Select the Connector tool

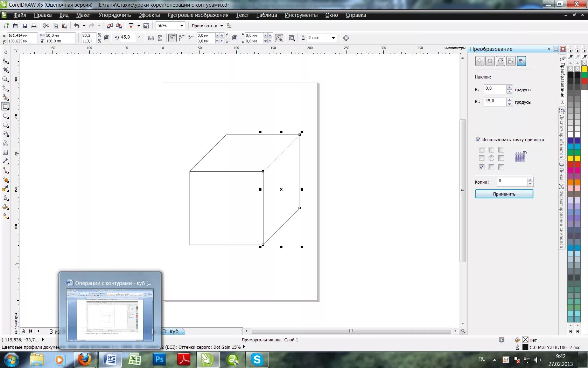[5, 170]
